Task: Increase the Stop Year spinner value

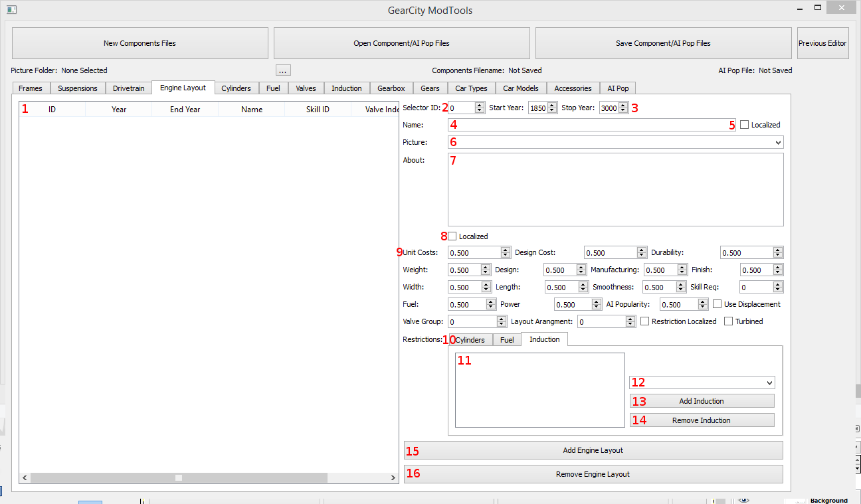Action: [x=622, y=105]
